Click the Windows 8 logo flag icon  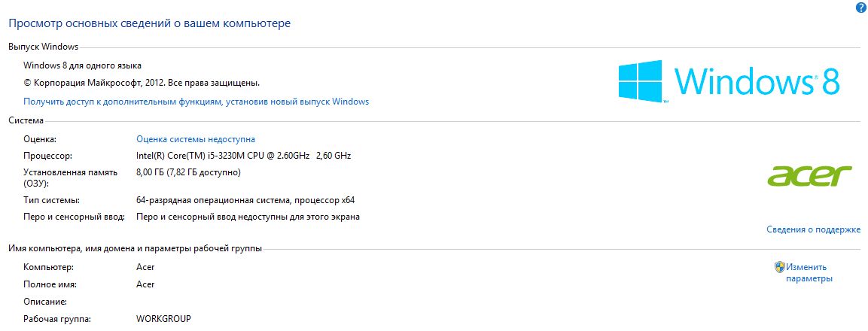(x=641, y=81)
